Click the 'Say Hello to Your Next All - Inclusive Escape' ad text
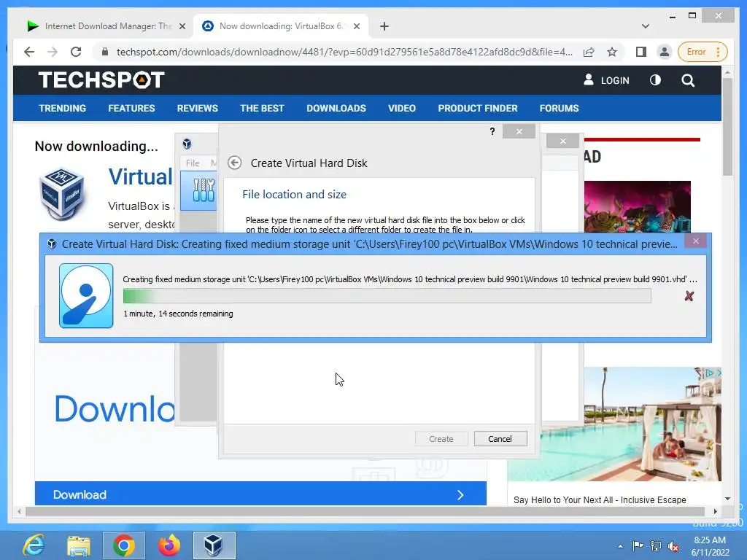 [600, 499]
